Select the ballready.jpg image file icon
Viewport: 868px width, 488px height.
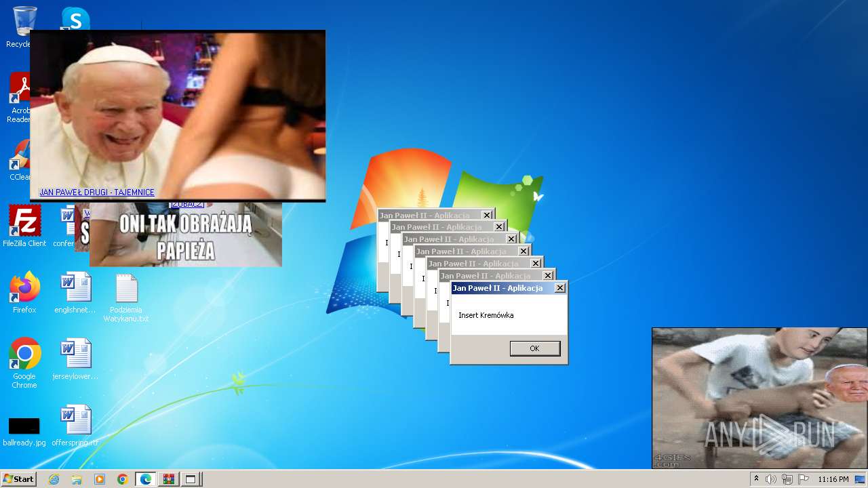(x=24, y=431)
